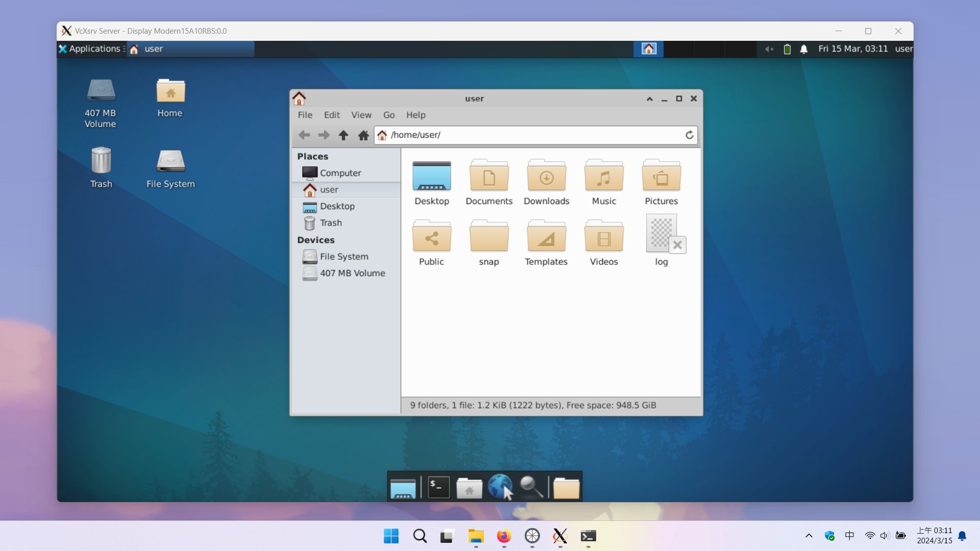Click the forward navigation arrow
The height and width of the screenshot is (551, 980).
click(324, 135)
